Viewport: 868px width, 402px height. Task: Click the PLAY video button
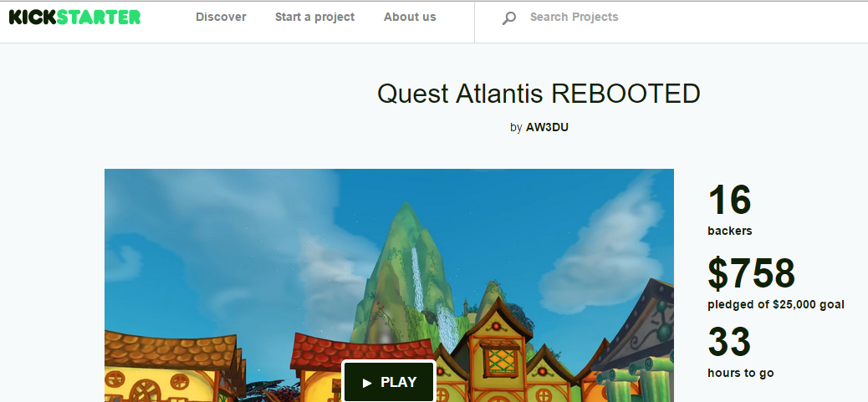coord(389,382)
